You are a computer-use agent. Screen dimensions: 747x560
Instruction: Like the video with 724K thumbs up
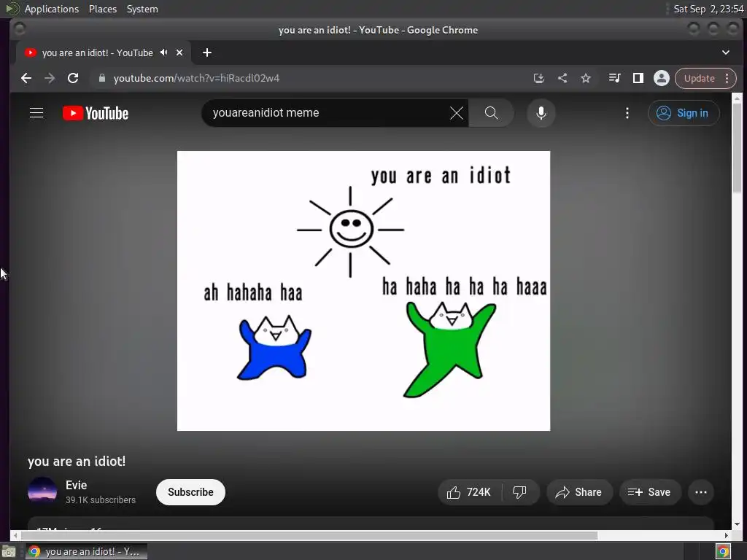point(469,492)
